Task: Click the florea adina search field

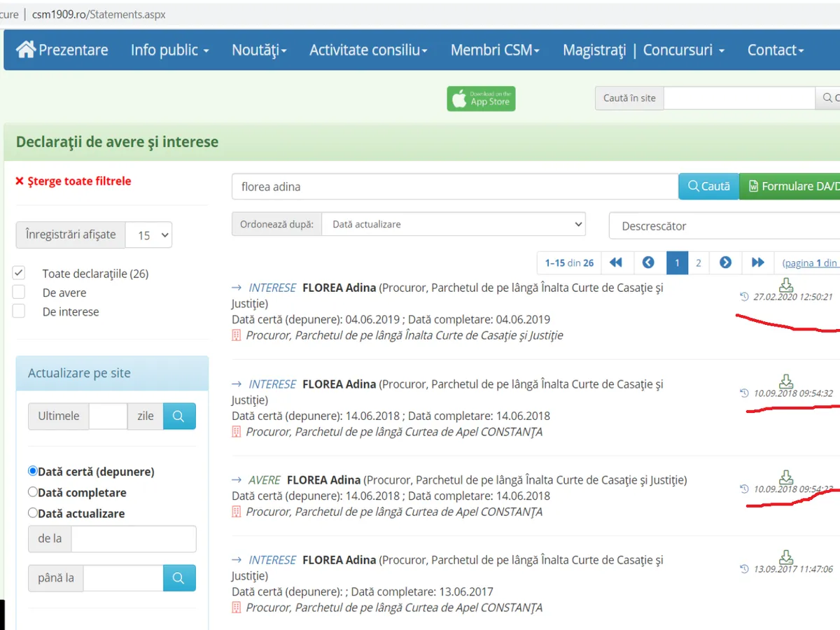Action: (455, 187)
